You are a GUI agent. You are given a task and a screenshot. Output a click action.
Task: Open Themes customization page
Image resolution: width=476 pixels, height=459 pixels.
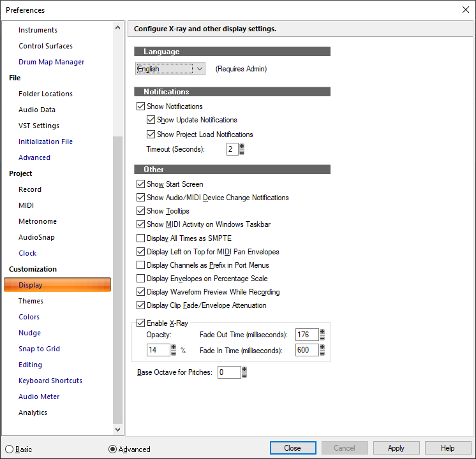(x=31, y=301)
